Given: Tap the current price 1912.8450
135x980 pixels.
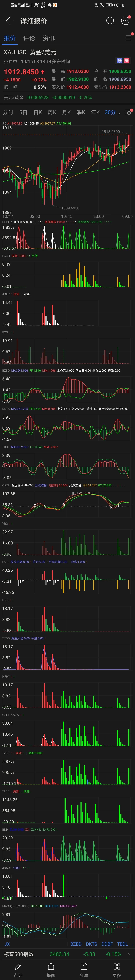Looking at the screenshot, I should pyautogui.click(x=21, y=72).
